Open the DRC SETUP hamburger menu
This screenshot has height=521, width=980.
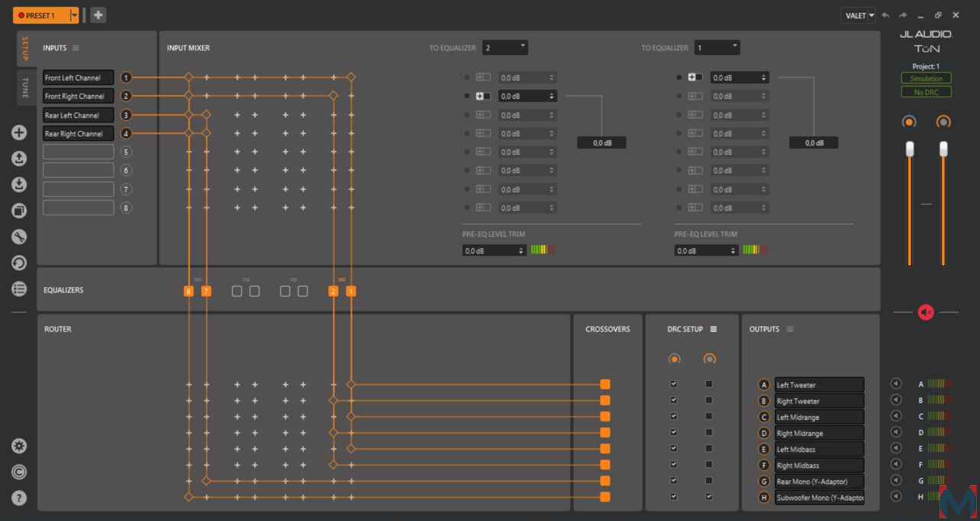pyautogui.click(x=714, y=329)
